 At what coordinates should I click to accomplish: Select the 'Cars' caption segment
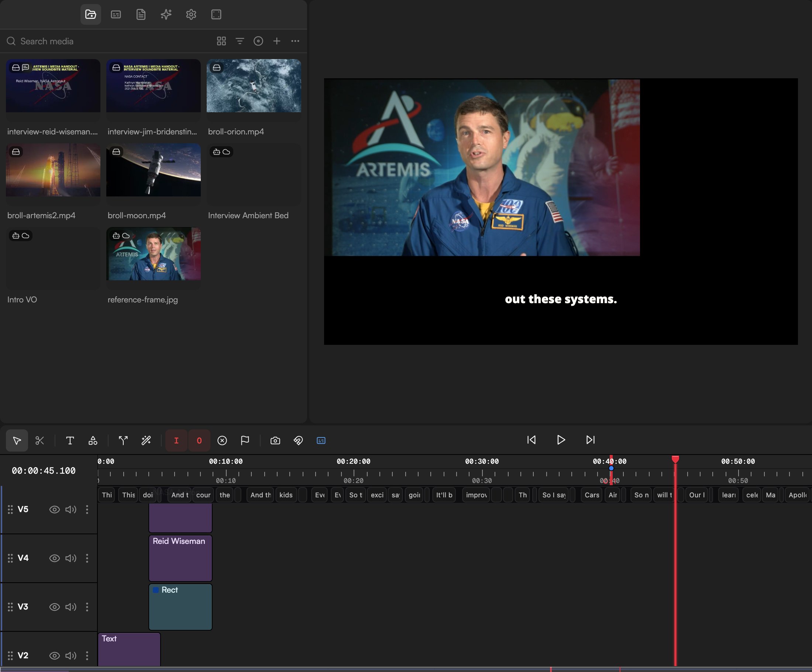[592, 495]
